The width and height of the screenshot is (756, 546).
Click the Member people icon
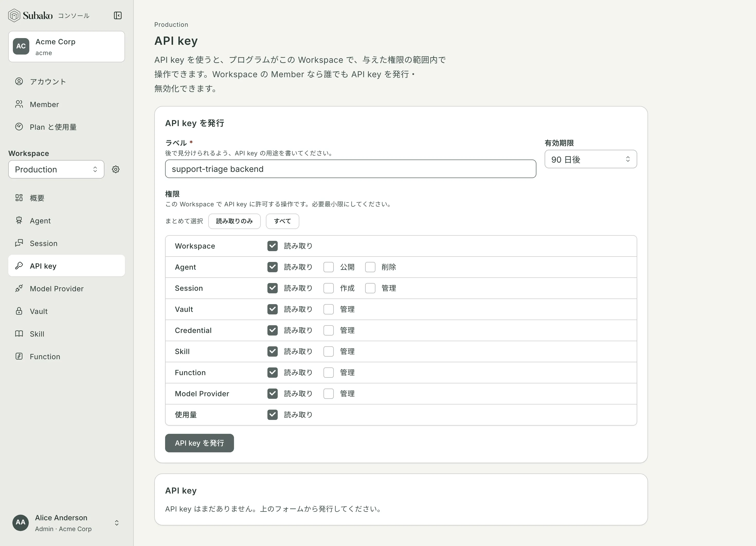click(19, 104)
